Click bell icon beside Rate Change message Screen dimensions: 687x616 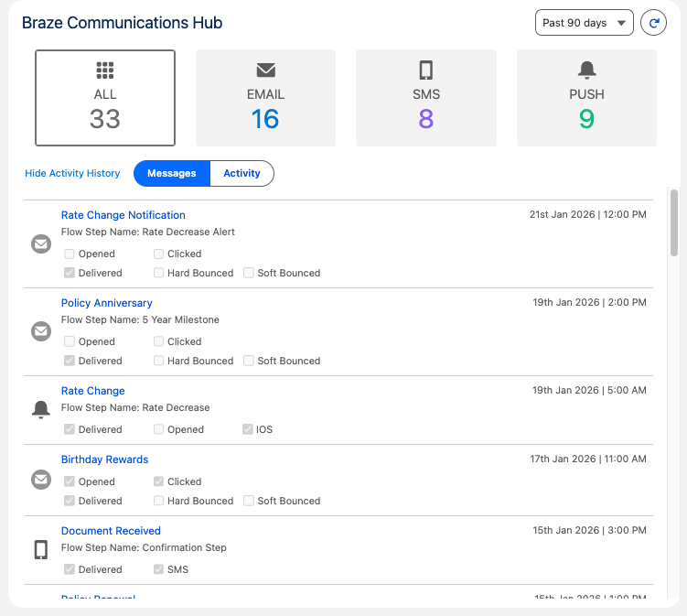41,409
